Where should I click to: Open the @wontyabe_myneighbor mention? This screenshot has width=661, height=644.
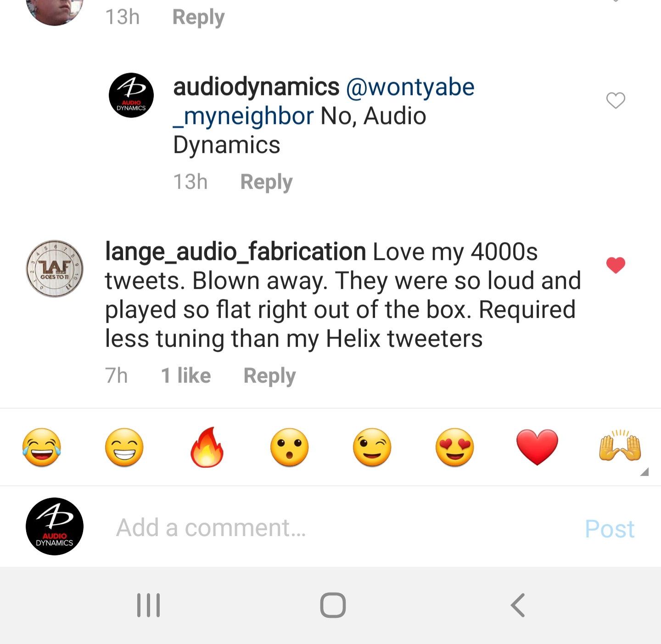tap(324, 102)
